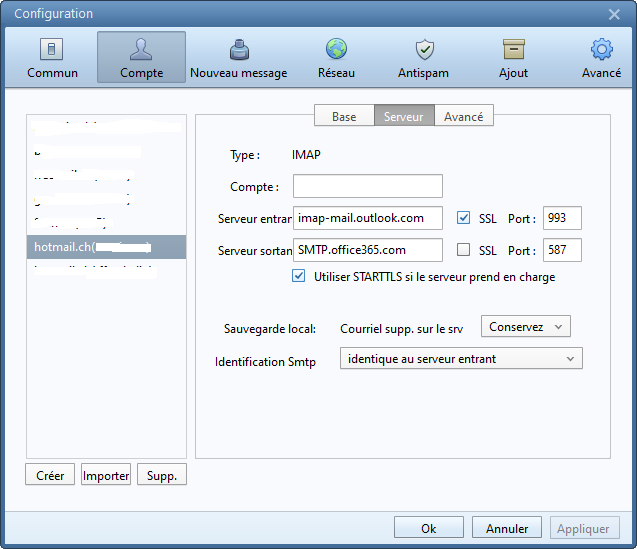The image size is (637, 549).
Task: Open Nouveau message settings
Action: tap(238, 58)
